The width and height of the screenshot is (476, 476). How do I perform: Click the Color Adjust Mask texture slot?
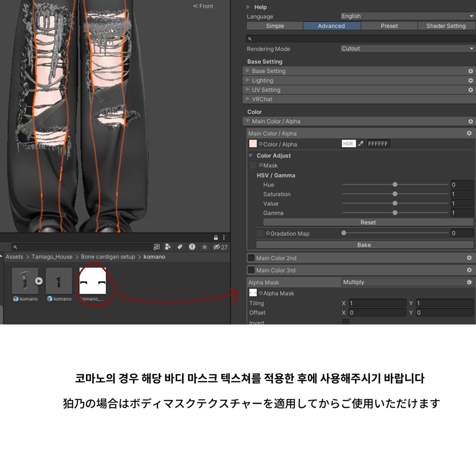pos(253,165)
